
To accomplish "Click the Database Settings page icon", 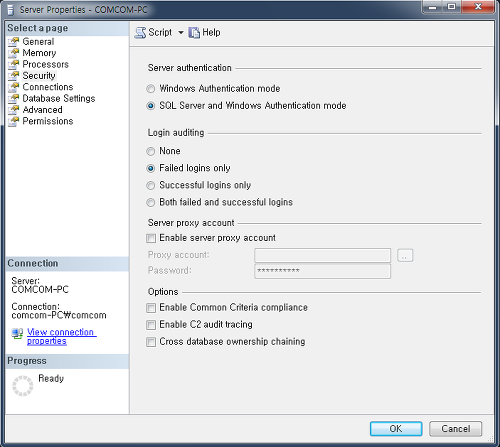I will point(14,98).
